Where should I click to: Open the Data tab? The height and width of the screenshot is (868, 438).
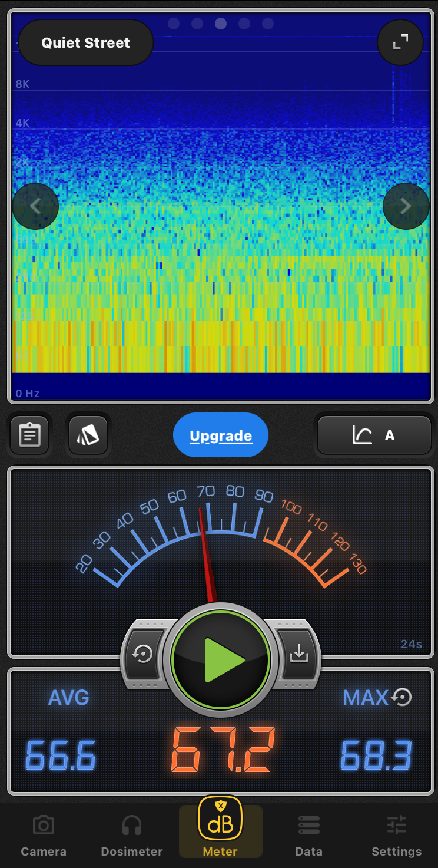[308, 836]
